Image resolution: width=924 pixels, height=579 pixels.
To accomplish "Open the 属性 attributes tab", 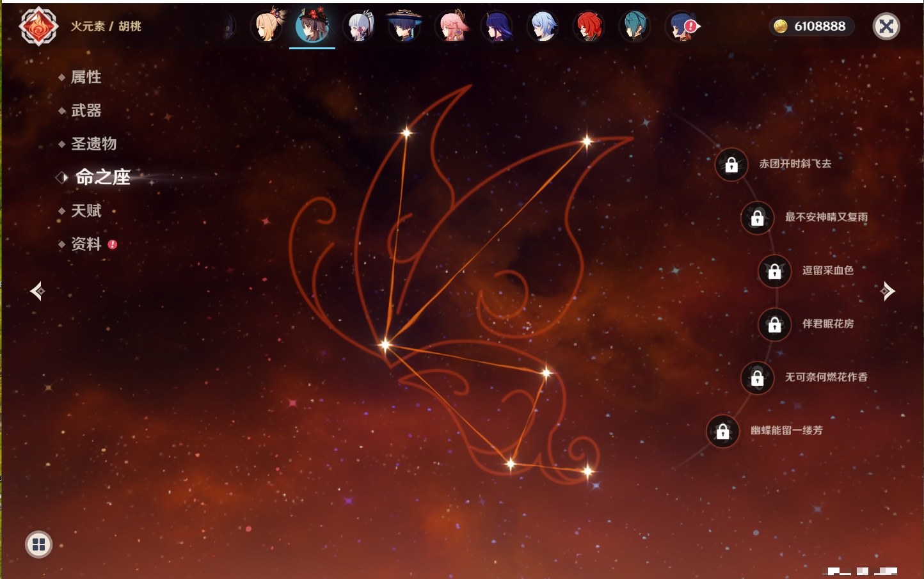I will point(86,77).
